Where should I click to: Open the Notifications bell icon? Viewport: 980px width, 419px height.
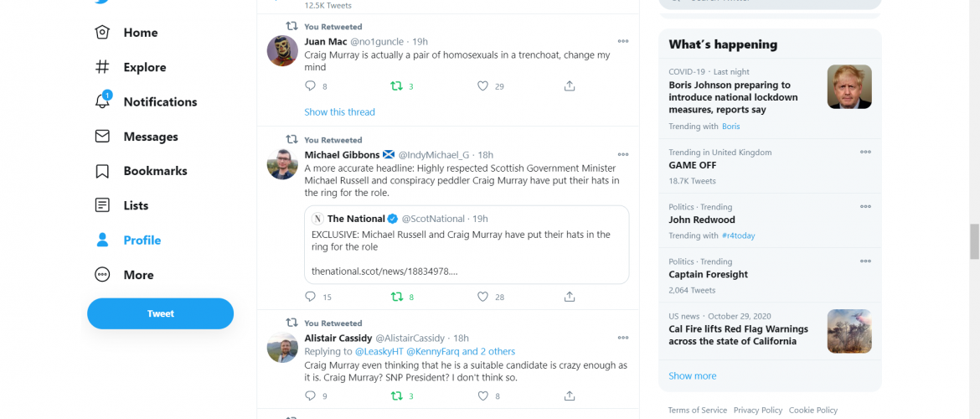click(x=103, y=101)
